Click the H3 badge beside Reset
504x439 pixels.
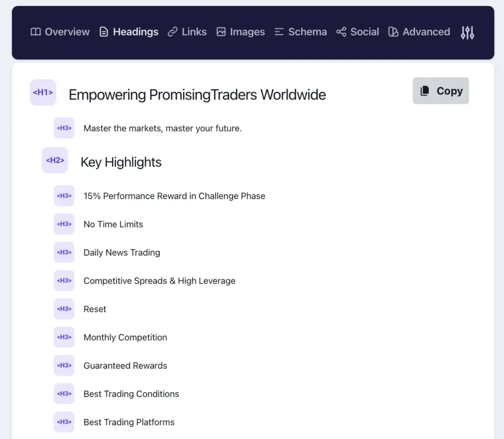coord(64,309)
